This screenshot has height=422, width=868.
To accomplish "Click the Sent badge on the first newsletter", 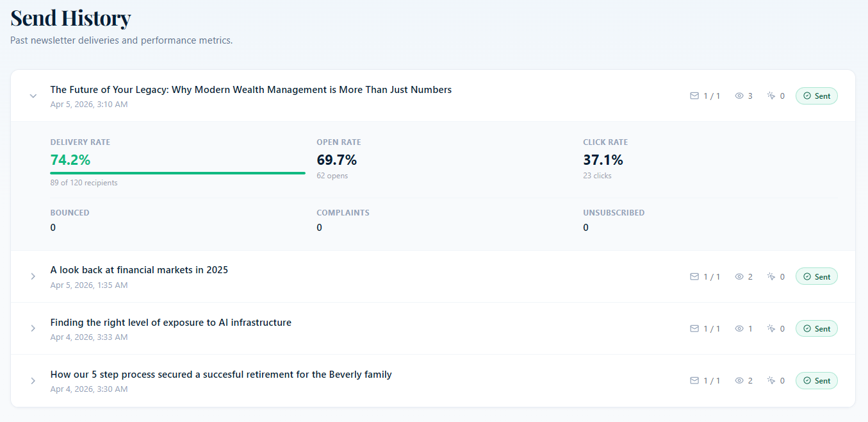I will point(817,96).
